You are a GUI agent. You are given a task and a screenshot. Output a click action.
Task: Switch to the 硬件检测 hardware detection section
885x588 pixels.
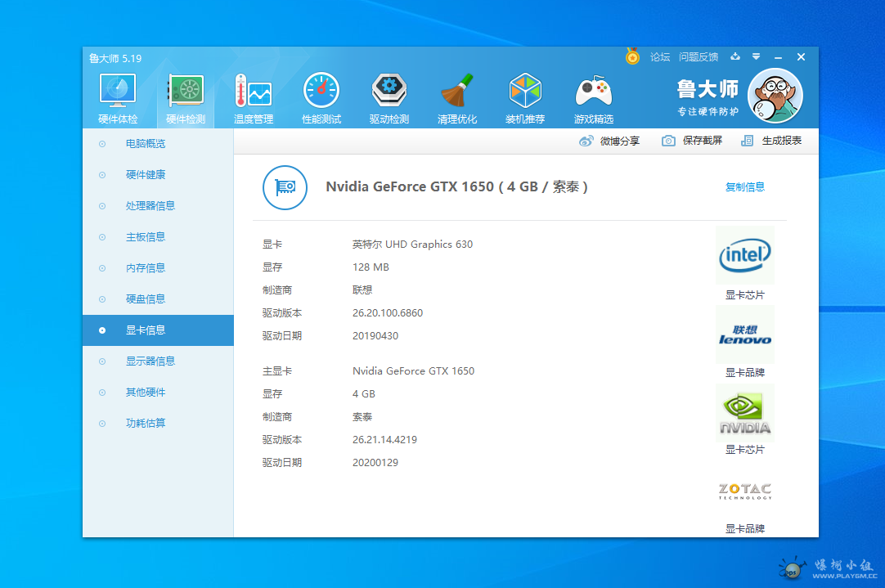(186, 99)
